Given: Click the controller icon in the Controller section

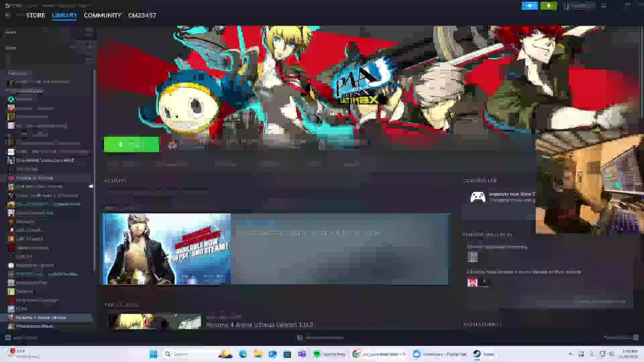Looking at the screenshot, I should [477, 197].
